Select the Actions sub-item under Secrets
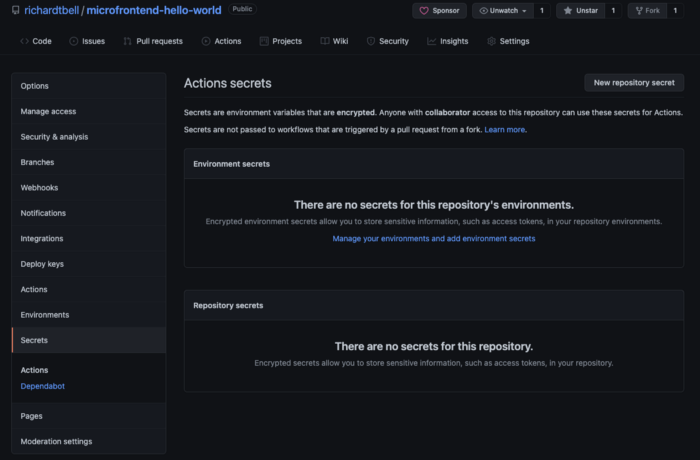 coord(34,370)
